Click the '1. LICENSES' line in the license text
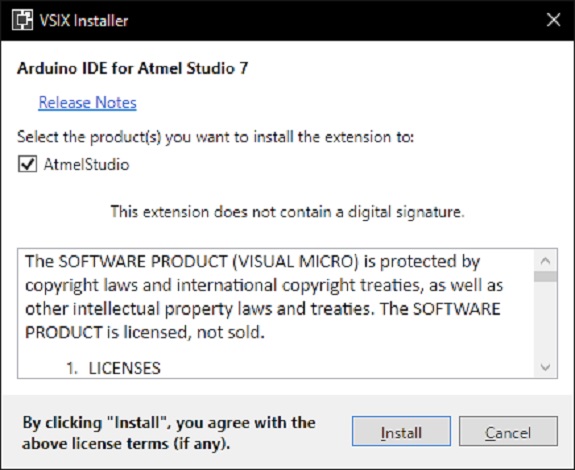This screenshot has width=575, height=470. tap(113, 368)
